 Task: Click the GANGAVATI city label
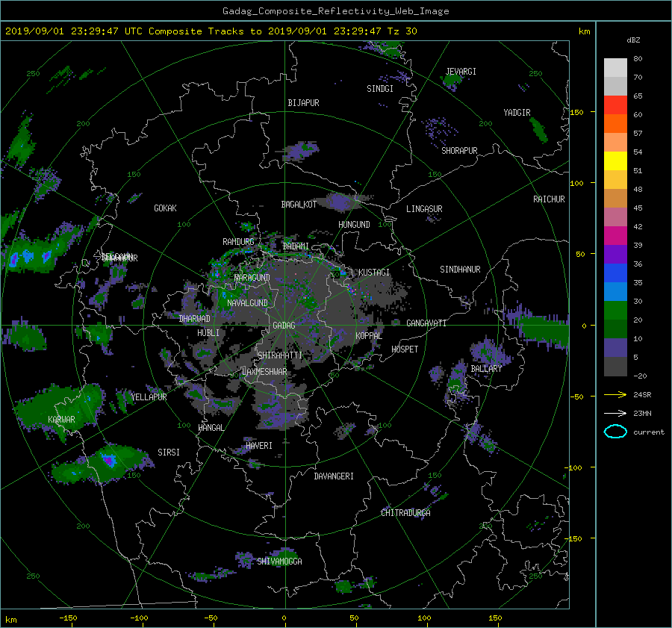[x=426, y=323]
